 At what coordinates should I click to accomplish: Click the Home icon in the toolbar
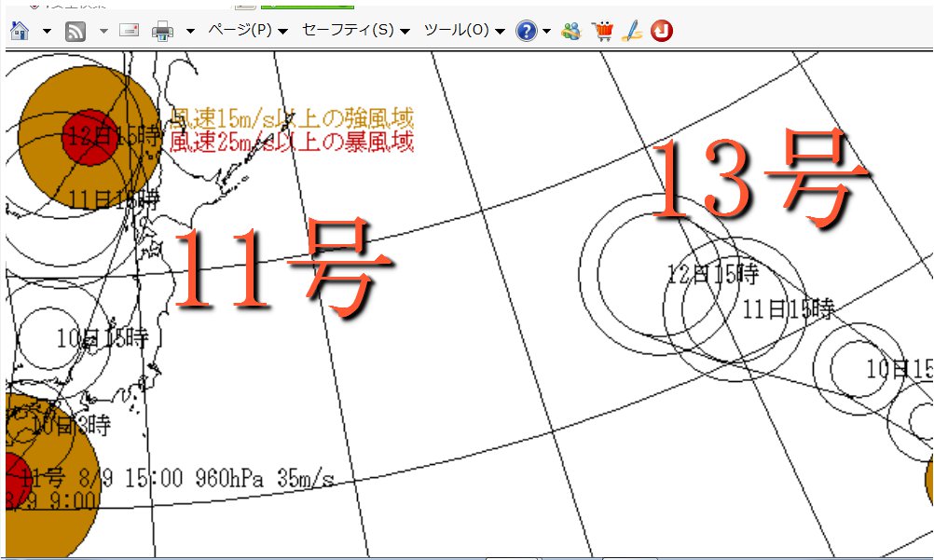pos(20,30)
